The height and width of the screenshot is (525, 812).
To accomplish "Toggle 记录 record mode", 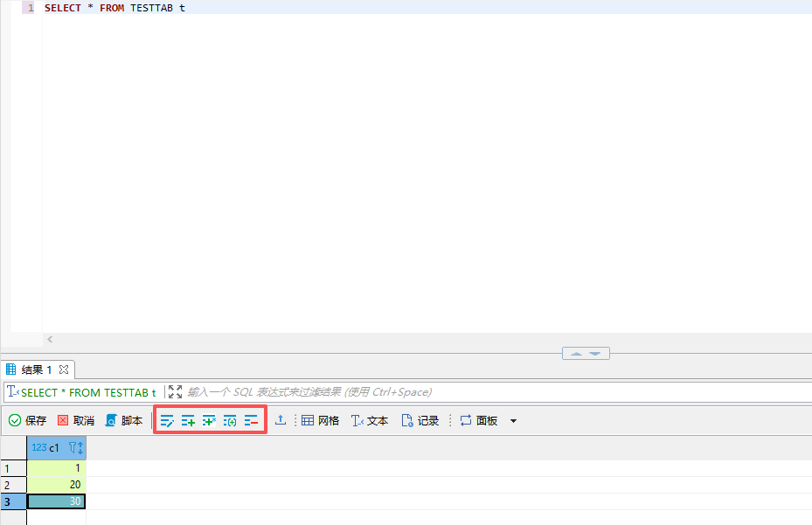I will pos(420,420).
